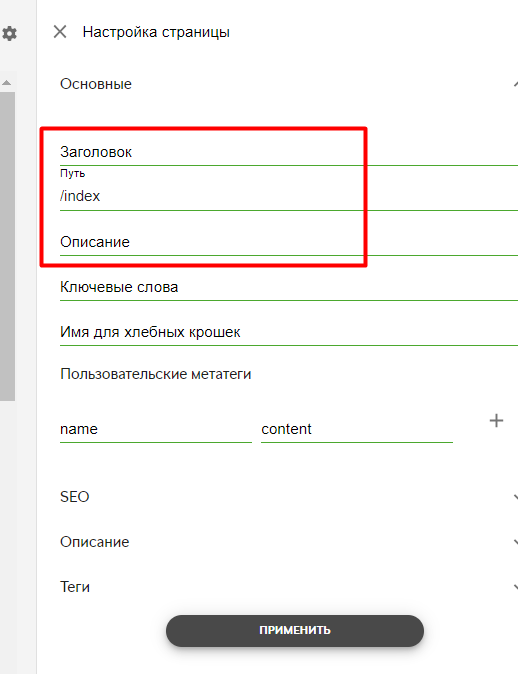
Task: Click the Имя для хлебных крошек field
Action: coord(289,333)
